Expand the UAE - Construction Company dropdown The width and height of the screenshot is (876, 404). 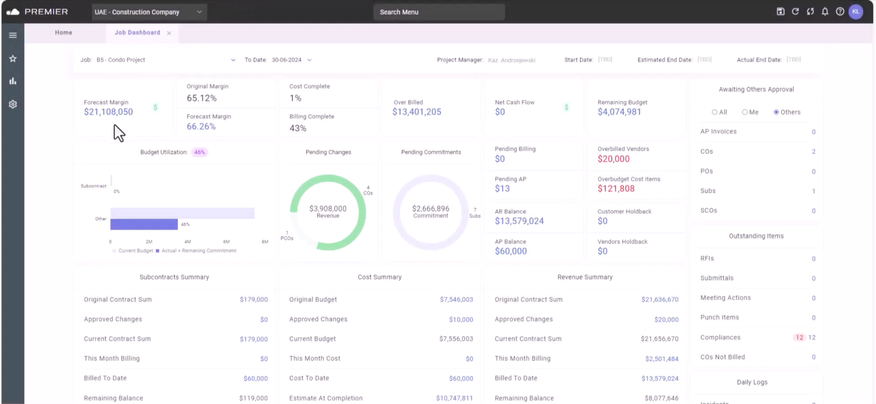click(148, 12)
